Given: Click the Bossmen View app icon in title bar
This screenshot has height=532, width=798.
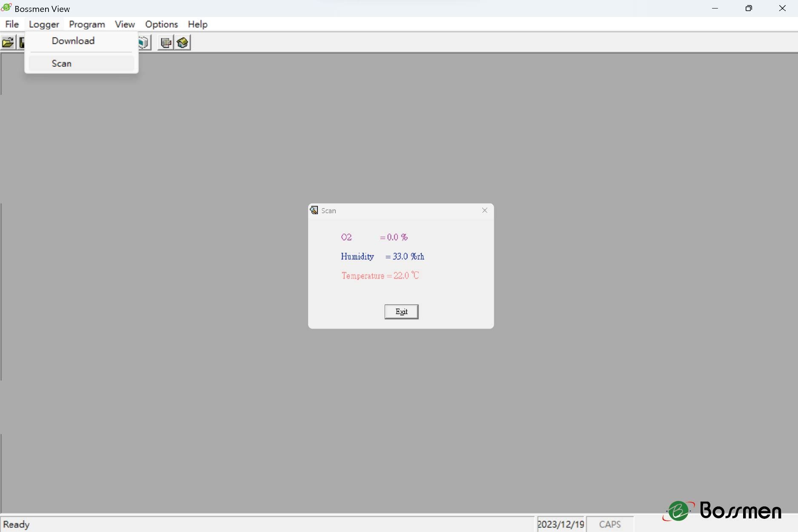Looking at the screenshot, I should 6,8.
